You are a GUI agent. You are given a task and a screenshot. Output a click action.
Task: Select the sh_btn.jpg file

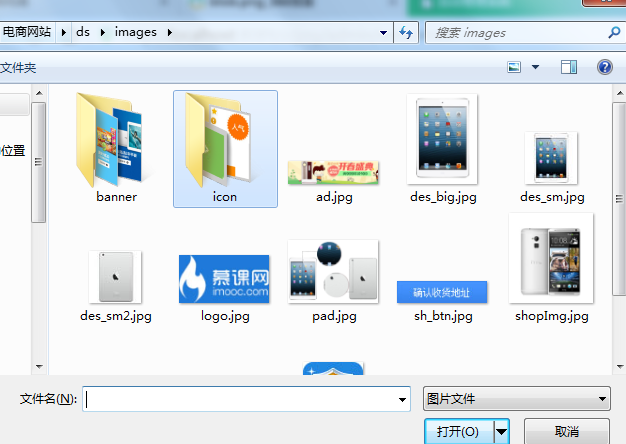coord(442,292)
